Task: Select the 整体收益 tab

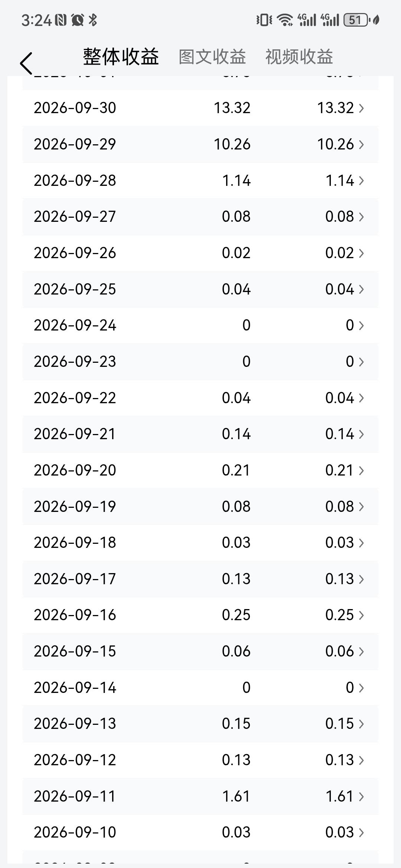Action: tap(121, 57)
